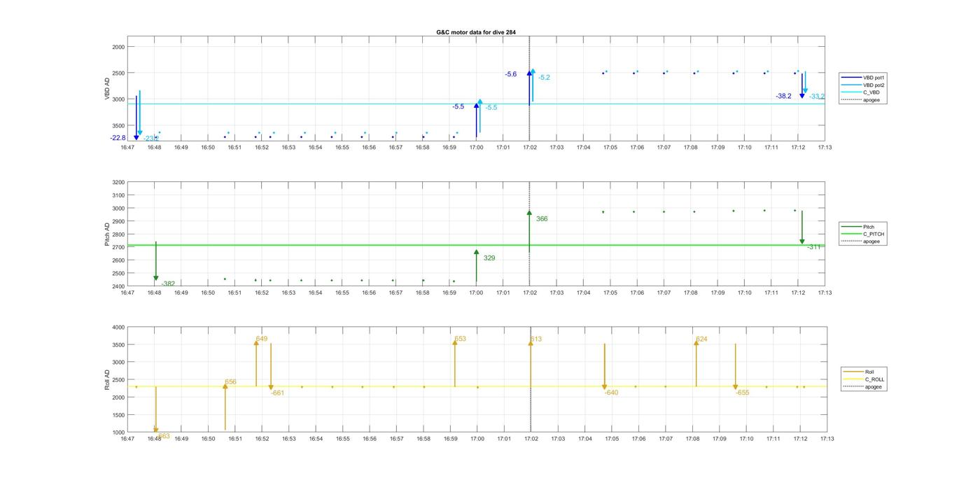980x485 pixels.
Task: Click the '1500' tick on Roll axis
Action: coord(118,414)
